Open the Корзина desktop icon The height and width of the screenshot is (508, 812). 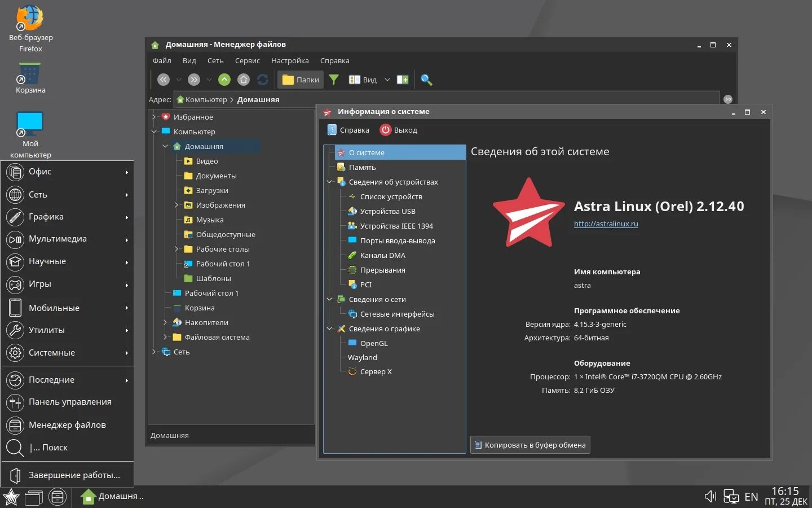(30, 78)
